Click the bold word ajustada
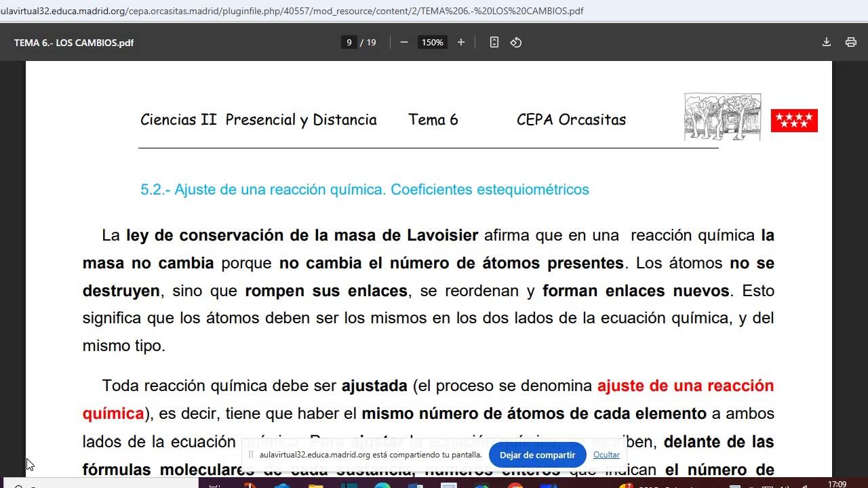This screenshot has height=488, width=868. pos(374,386)
